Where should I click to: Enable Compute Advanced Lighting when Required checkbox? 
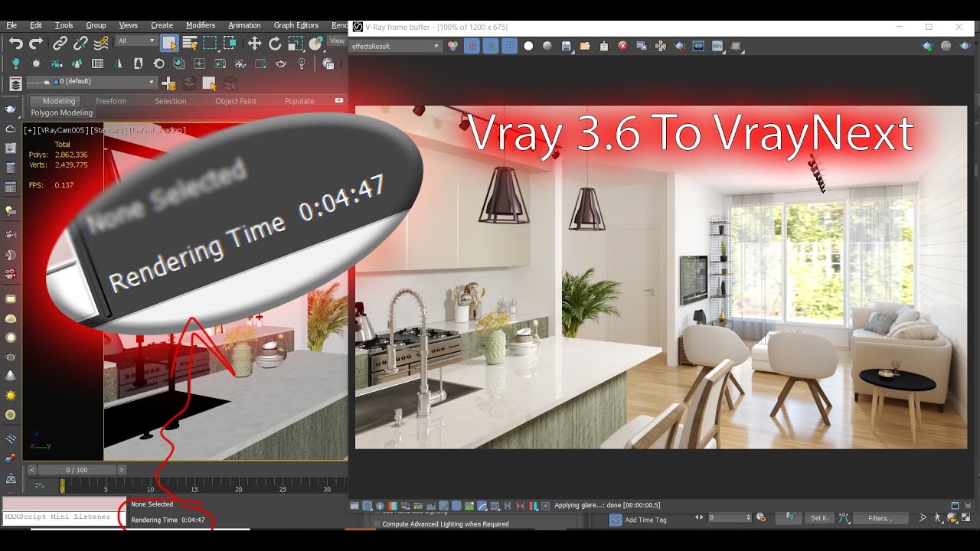(377, 524)
